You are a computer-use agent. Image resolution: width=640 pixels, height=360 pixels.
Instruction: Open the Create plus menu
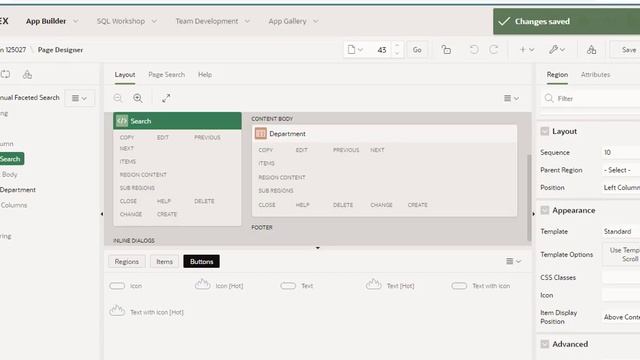tap(527, 50)
